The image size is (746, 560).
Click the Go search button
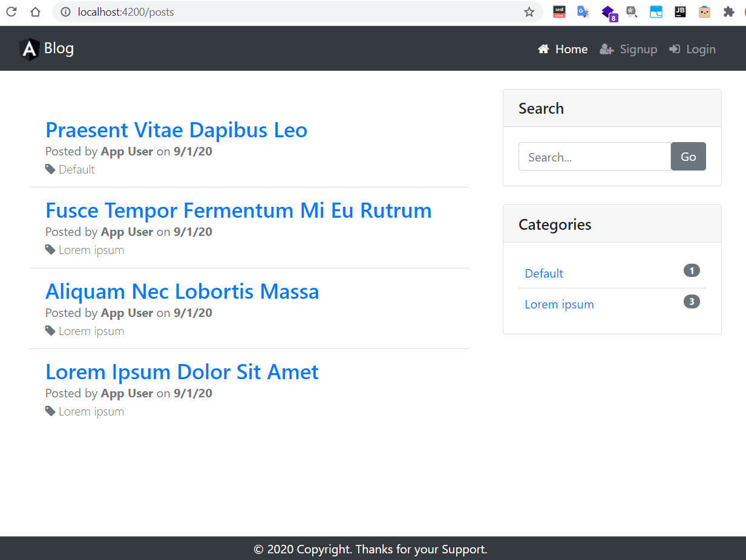click(x=689, y=157)
